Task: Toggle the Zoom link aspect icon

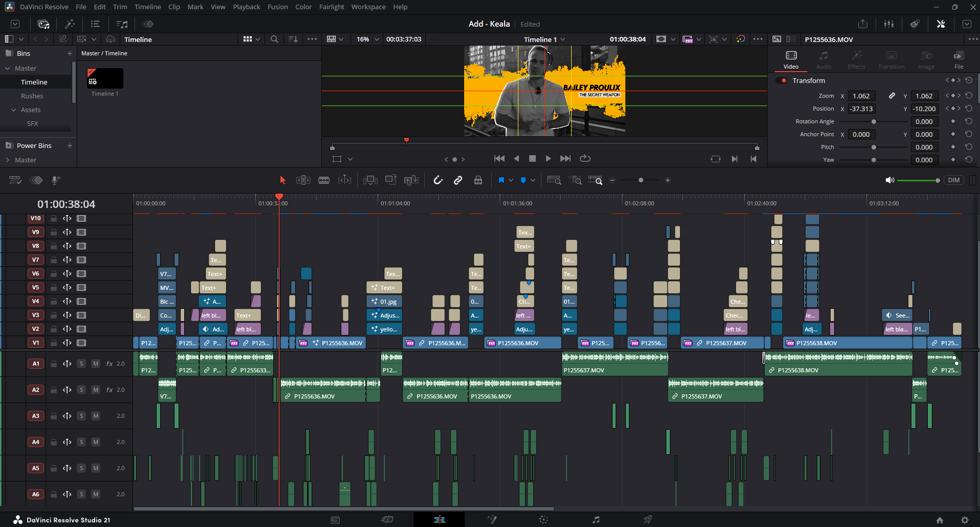Action: 892,96
